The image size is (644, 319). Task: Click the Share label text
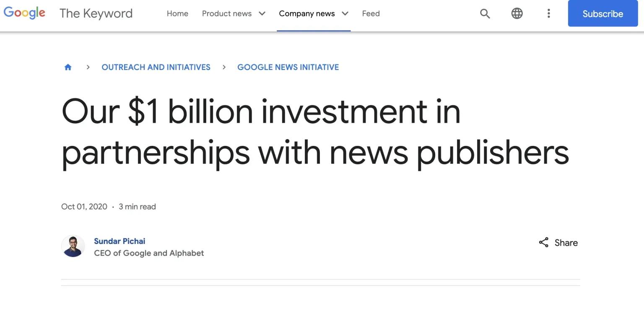pos(566,243)
